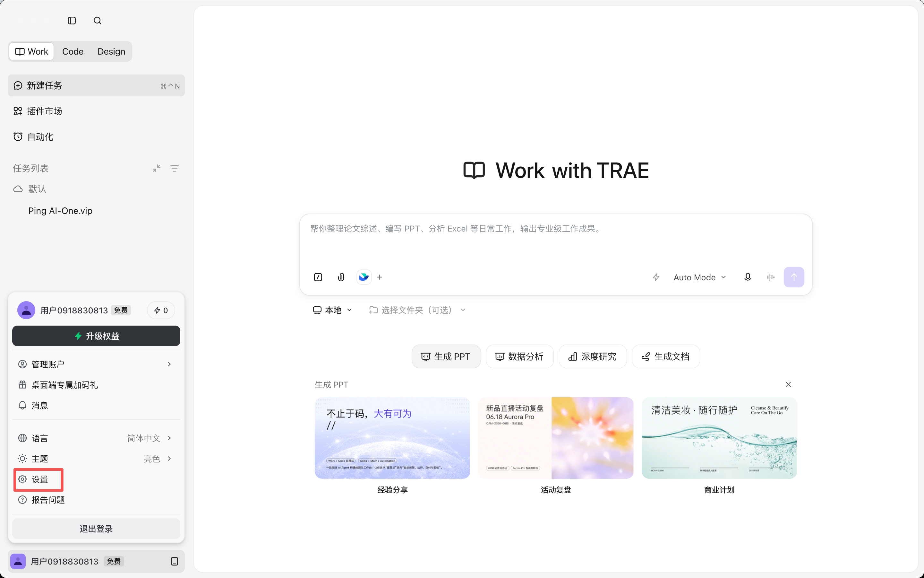
Task: Select the 深度研究 chip
Action: tap(593, 356)
